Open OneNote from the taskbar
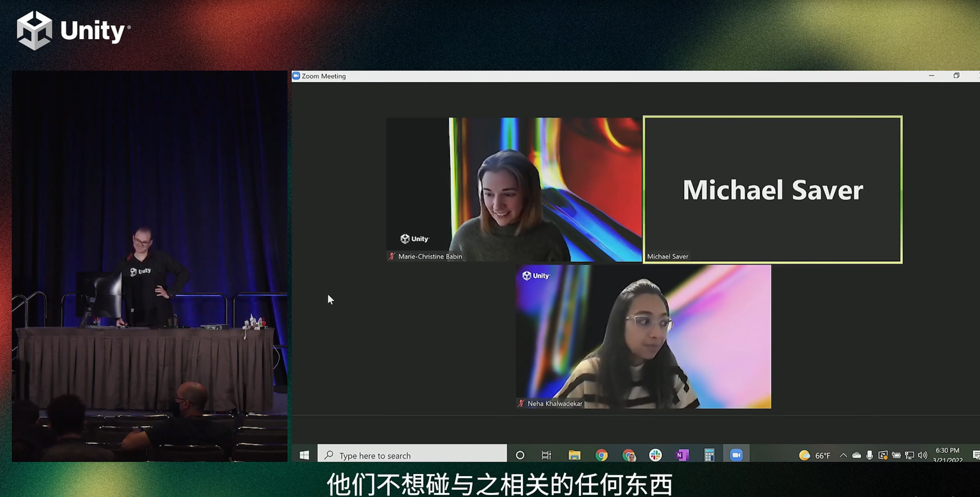 pos(682,455)
